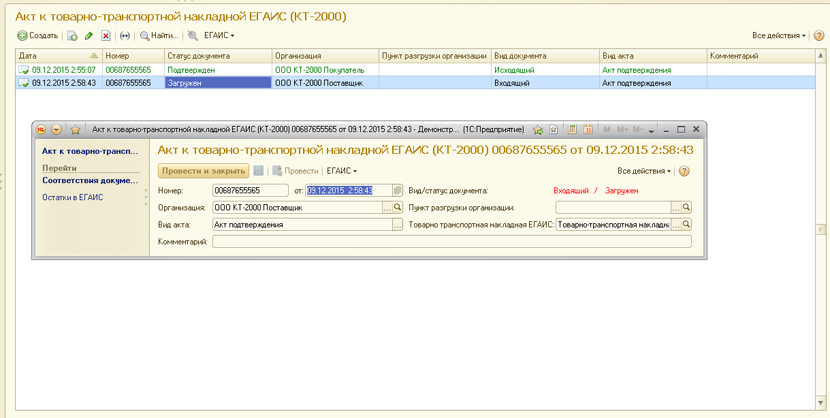Click the copy-document icon next to Создать
Viewport: 830px width, 418px height.
tap(73, 36)
